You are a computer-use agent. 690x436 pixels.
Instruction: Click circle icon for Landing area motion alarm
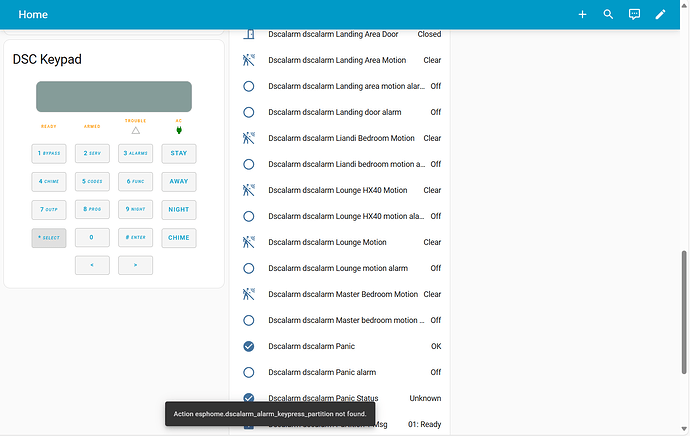(x=249, y=86)
